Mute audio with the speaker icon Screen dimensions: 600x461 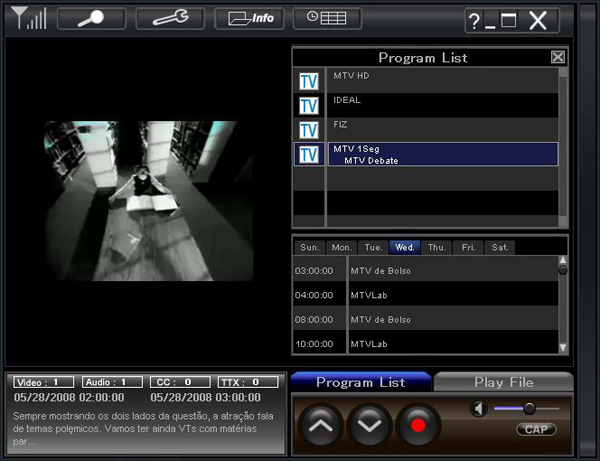479,409
